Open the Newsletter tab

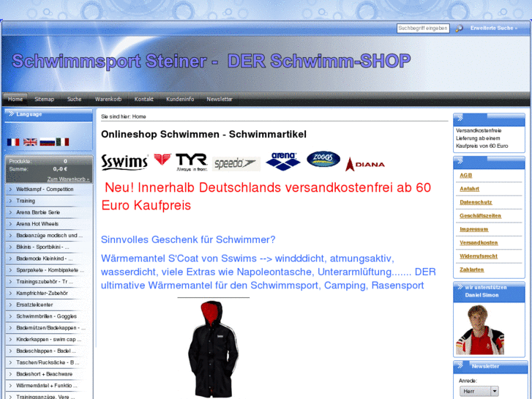point(220,99)
